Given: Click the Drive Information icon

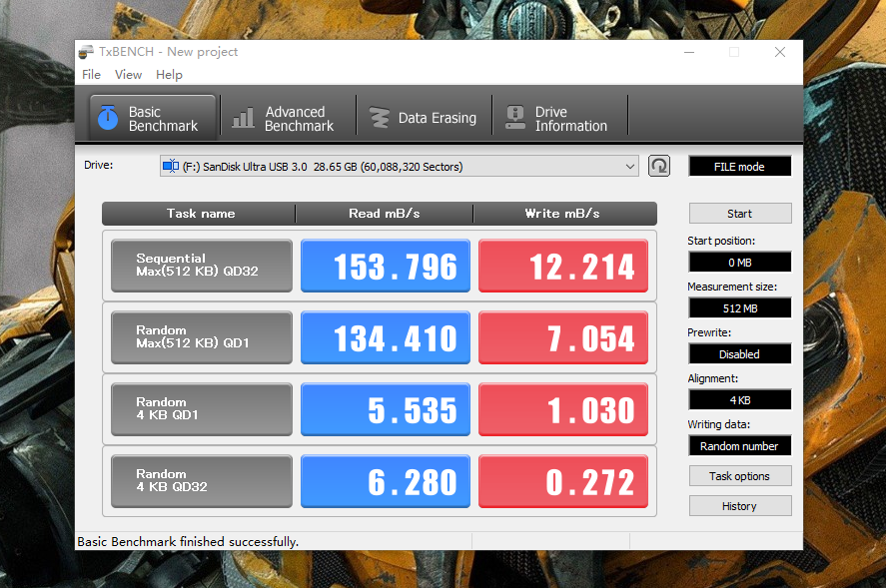Looking at the screenshot, I should tap(514, 118).
